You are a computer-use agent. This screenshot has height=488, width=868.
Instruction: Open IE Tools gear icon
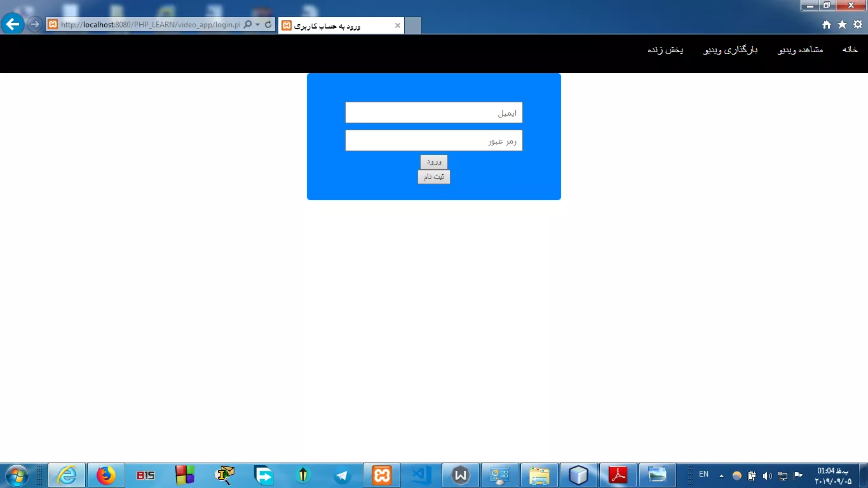tap(858, 25)
